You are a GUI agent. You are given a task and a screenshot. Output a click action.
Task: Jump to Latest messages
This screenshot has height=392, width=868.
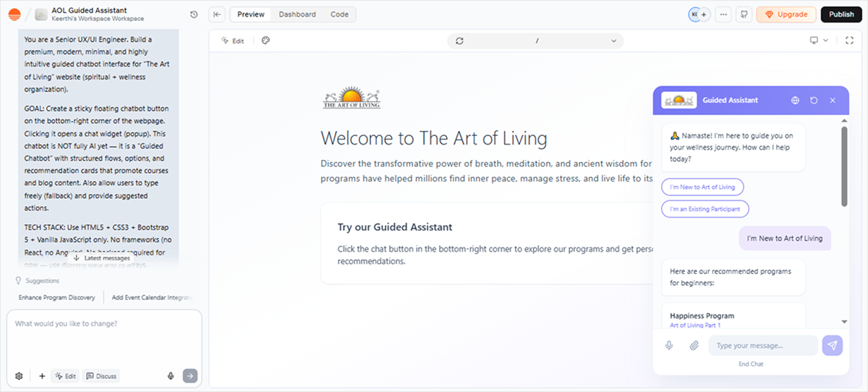101,257
